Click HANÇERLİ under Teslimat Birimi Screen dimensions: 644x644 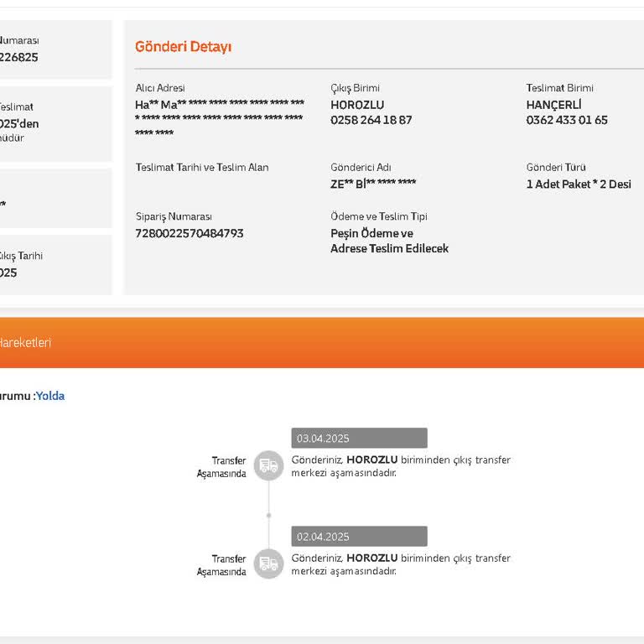(x=553, y=105)
